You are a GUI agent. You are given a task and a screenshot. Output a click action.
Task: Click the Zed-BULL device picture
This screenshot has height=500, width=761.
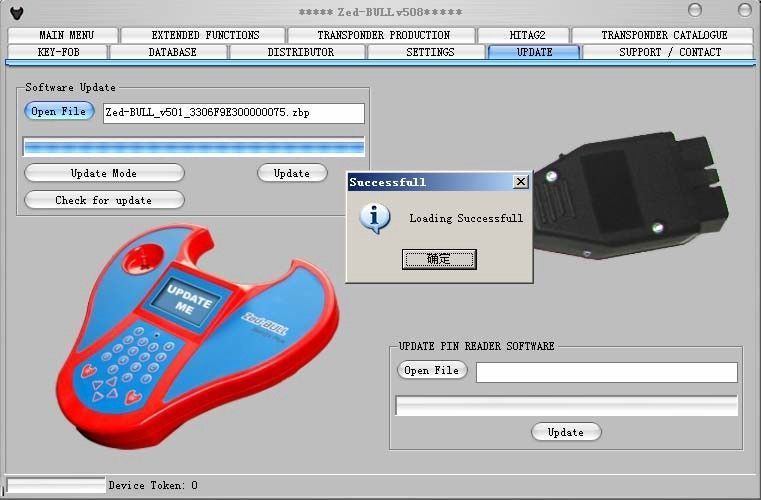coord(199,336)
